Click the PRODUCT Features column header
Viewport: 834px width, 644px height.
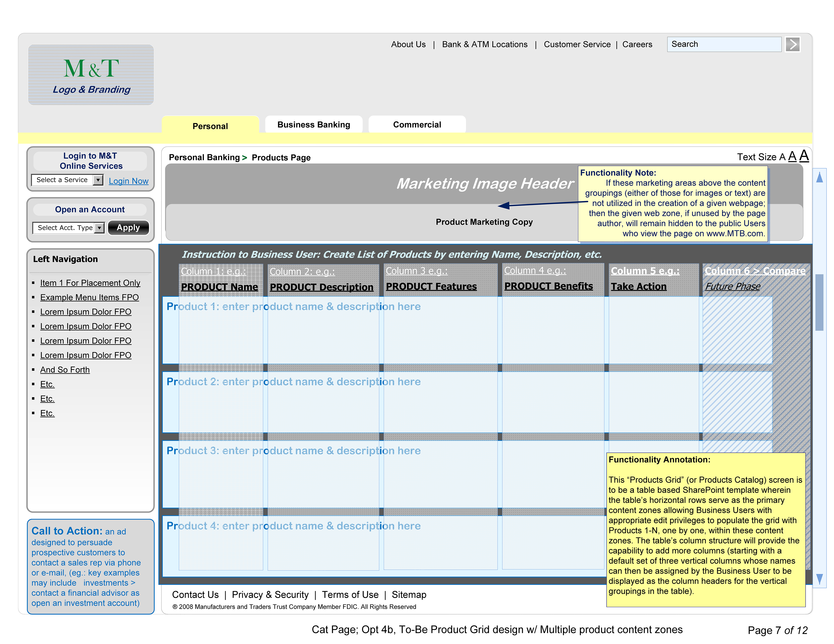coord(431,286)
